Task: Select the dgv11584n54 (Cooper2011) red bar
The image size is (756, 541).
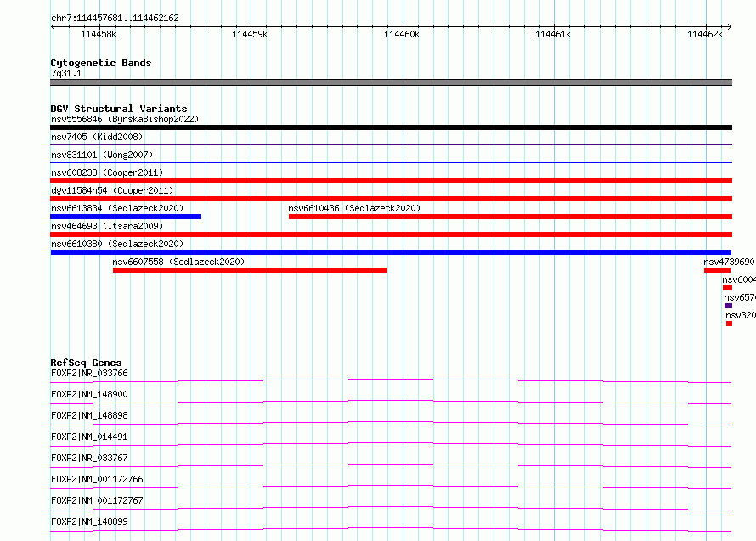Action: [391, 199]
